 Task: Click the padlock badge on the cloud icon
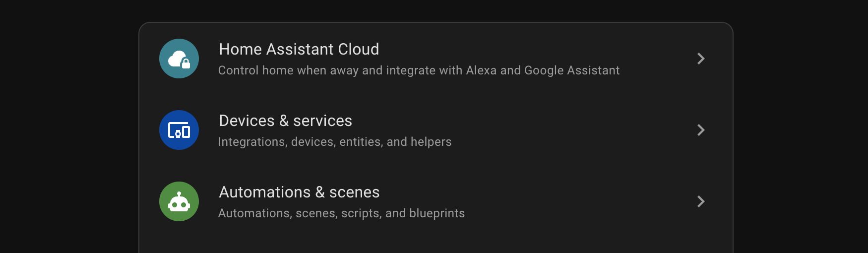186,63
